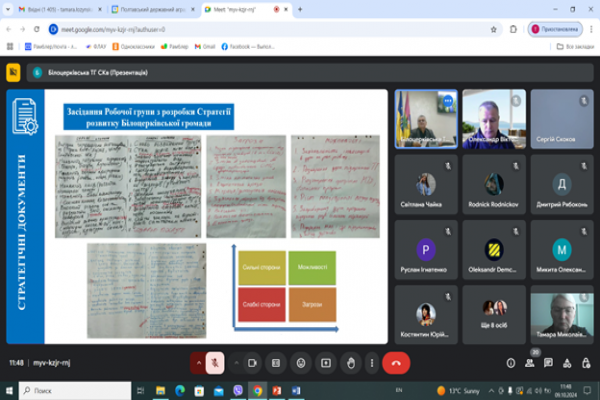Open the chat with everyone icon
This screenshot has height=400, width=600.
(548, 363)
